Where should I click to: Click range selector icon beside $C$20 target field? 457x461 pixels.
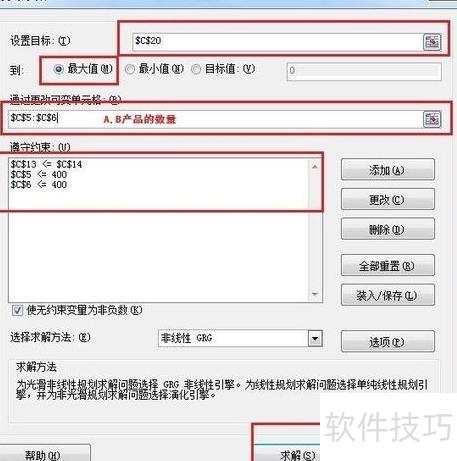[x=432, y=42]
